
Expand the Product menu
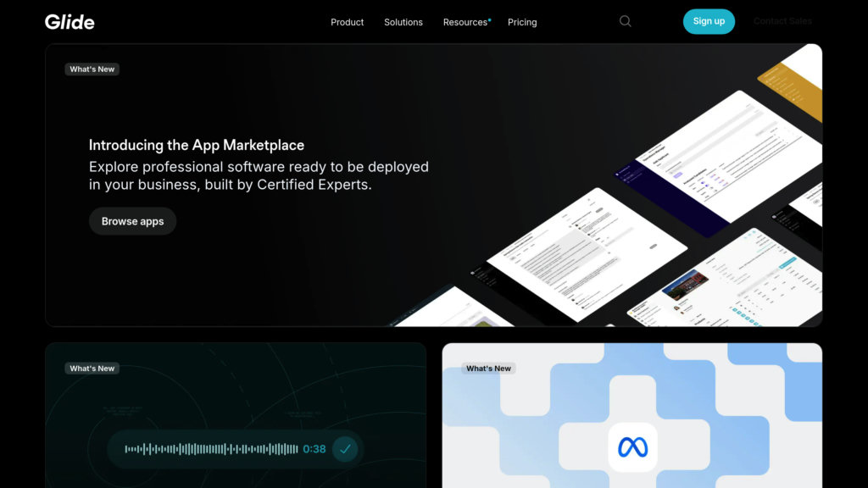tap(347, 22)
